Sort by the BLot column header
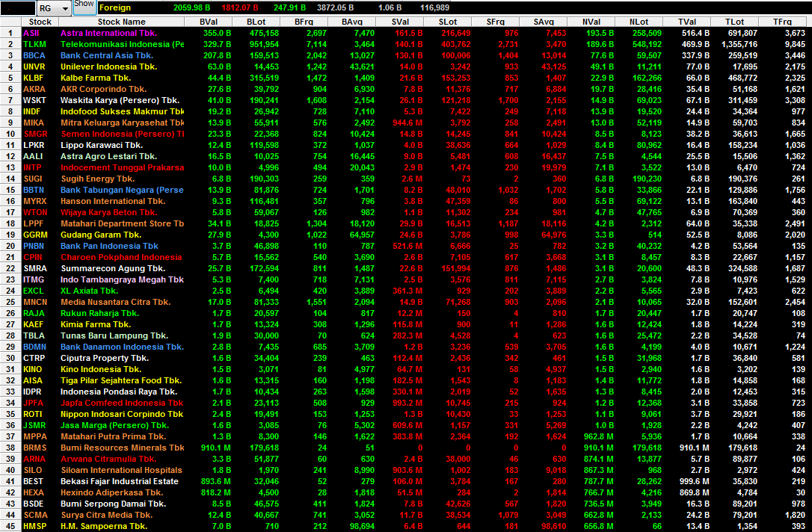Viewport: 812px width, 532px height. click(256, 22)
